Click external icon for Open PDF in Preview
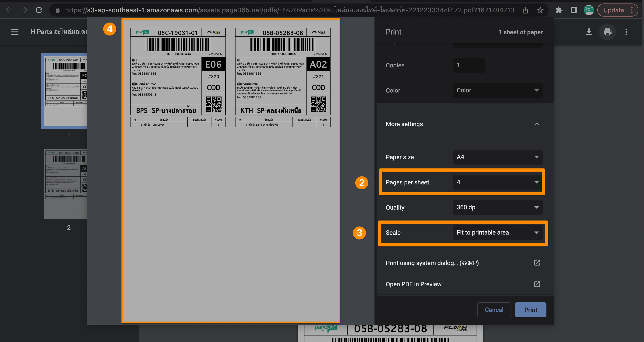The height and width of the screenshot is (342, 644). [x=537, y=284]
